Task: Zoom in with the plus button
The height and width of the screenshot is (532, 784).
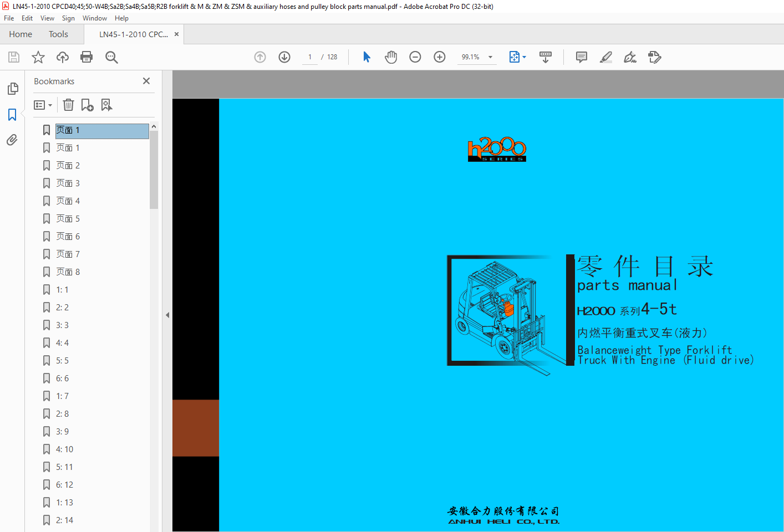Action: click(x=440, y=57)
